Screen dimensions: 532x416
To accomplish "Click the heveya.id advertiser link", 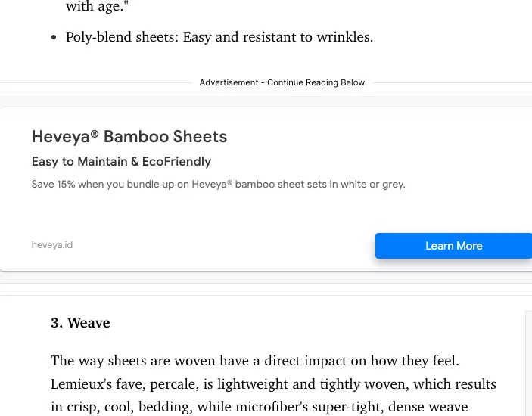I will pyautogui.click(x=52, y=245).
